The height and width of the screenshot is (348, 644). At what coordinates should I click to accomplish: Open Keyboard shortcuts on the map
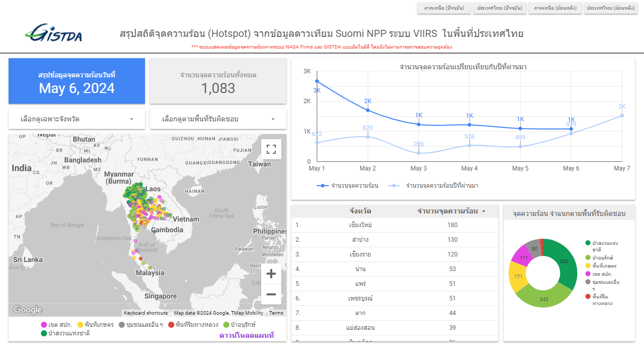[145, 313]
